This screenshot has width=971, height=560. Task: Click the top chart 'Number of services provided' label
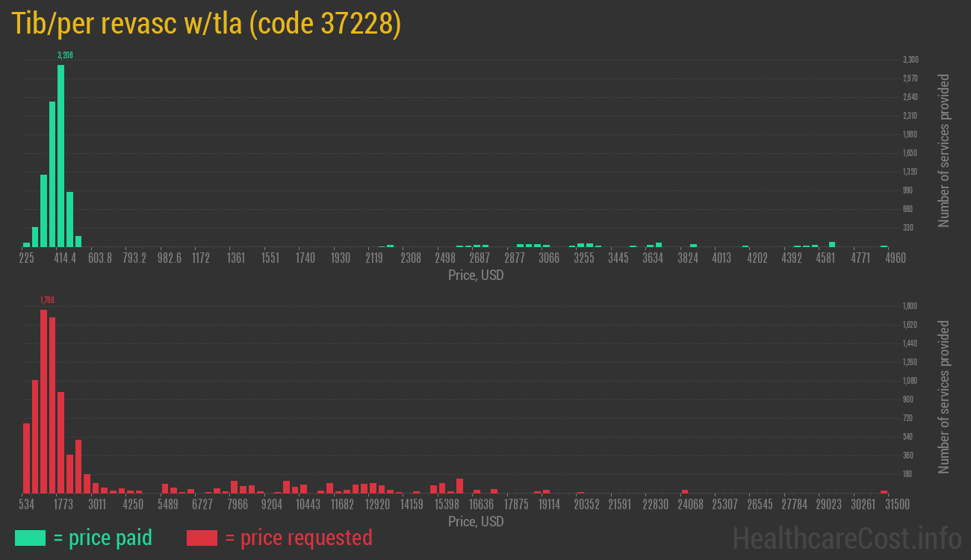click(x=944, y=150)
